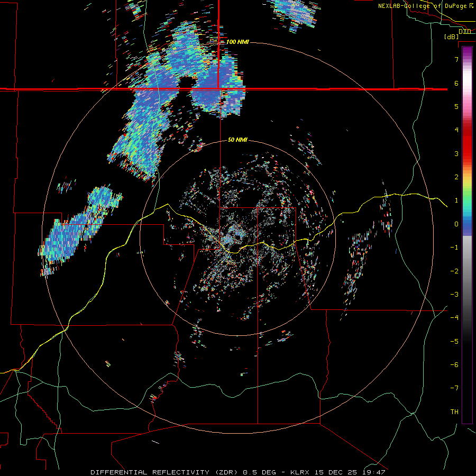476x476 pixels.
Task: Click the '[dB]' unit label
Action: (x=452, y=36)
